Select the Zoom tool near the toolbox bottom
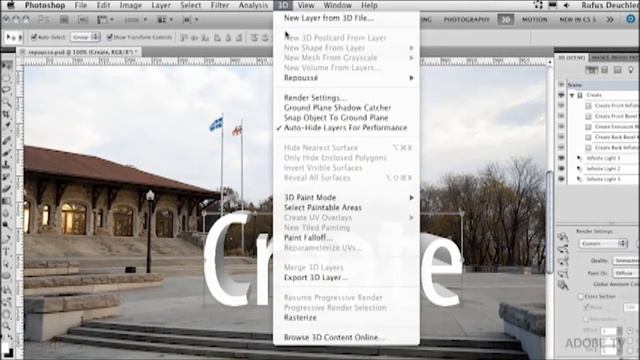 coord(7,325)
